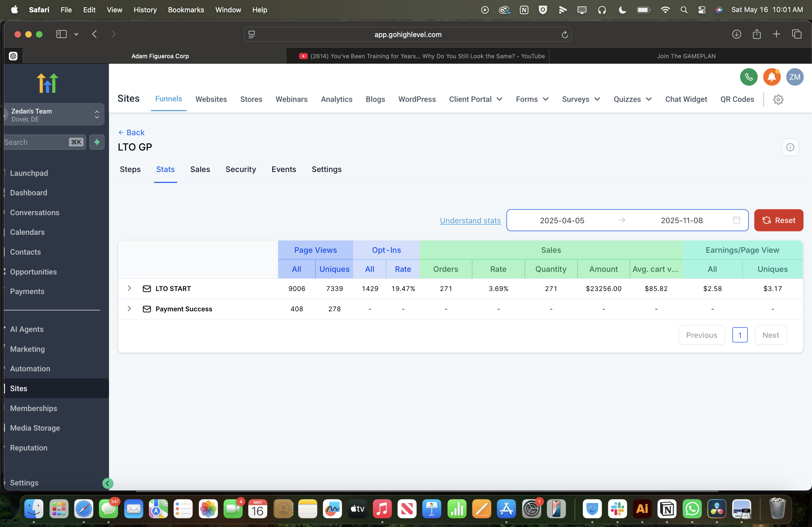Viewport: 812px width, 527px height.
Task: Click the green lightning quick actions icon
Action: 97,142
